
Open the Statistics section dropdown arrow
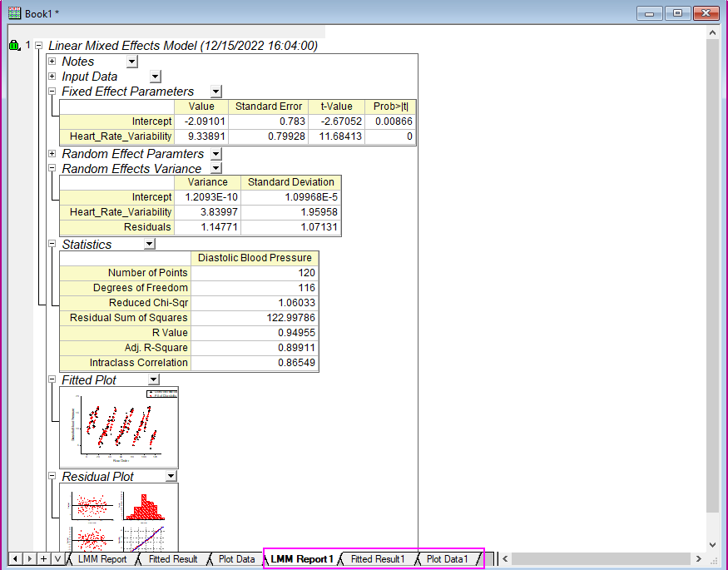pos(149,245)
